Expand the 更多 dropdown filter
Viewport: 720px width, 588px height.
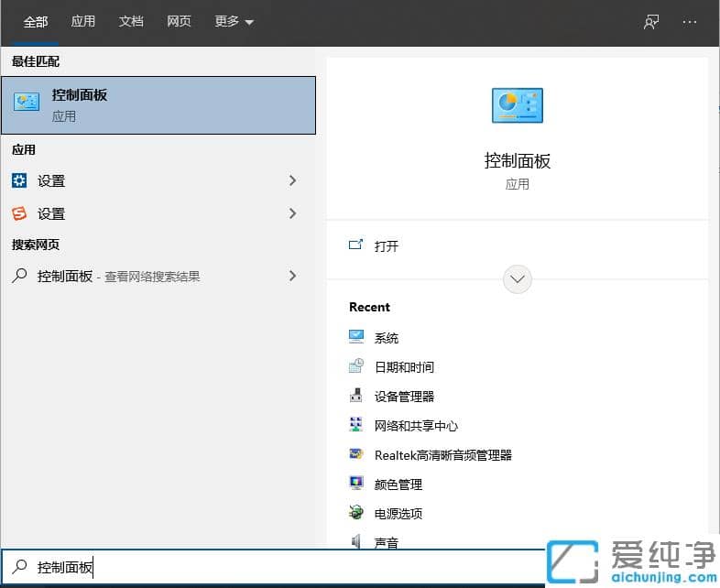[x=234, y=22]
